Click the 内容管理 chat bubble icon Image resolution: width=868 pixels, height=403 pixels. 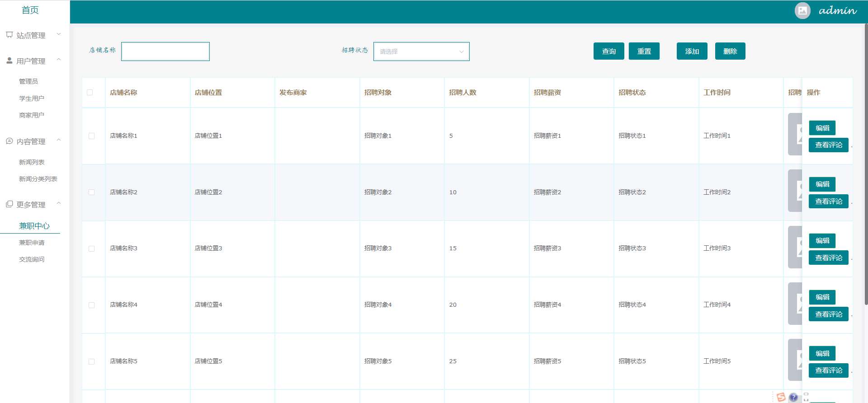click(9, 141)
